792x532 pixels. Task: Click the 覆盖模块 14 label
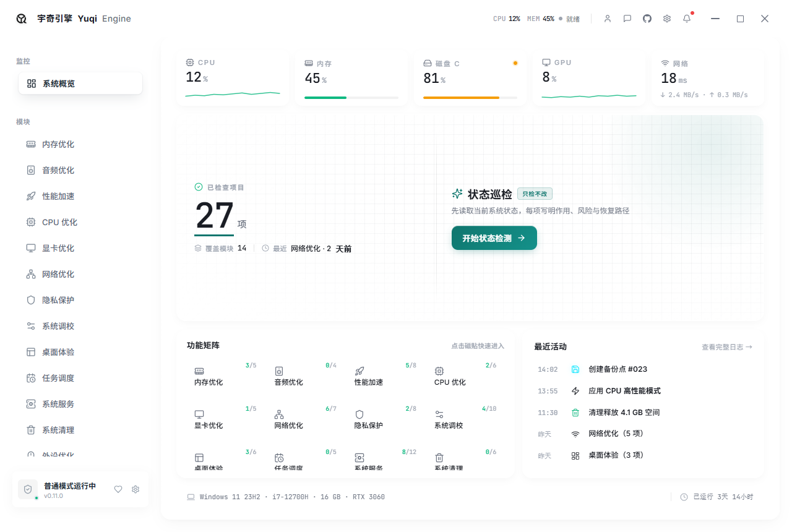coord(220,248)
